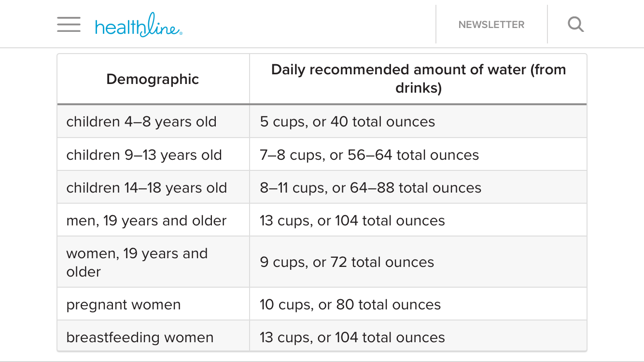Select the men's 13 cups, or 104 ounces cell

point(418,220)
